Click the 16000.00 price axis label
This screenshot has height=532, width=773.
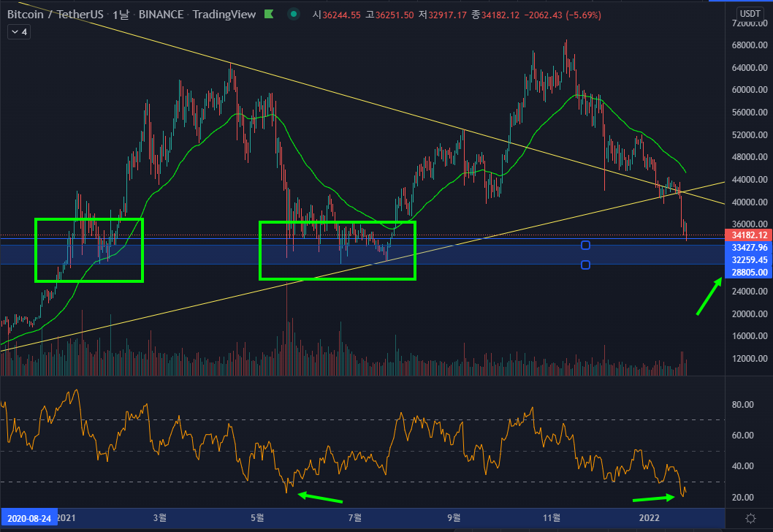750,336
